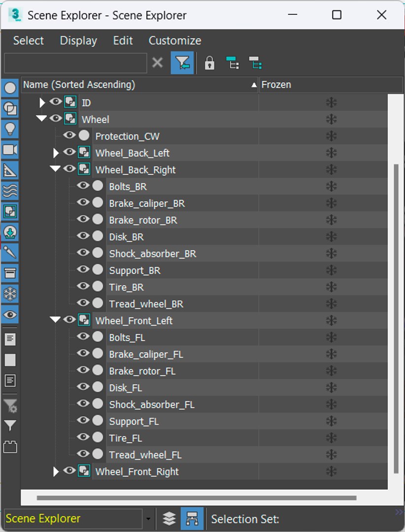Open the Customize menu
Screen dimensions: 405x532
tap(175, 41)
